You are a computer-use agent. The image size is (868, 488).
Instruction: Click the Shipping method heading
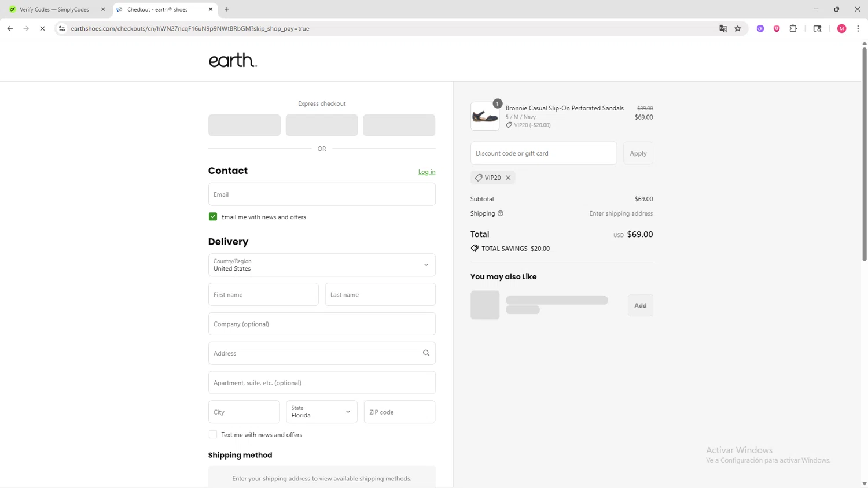click(240, 455)
